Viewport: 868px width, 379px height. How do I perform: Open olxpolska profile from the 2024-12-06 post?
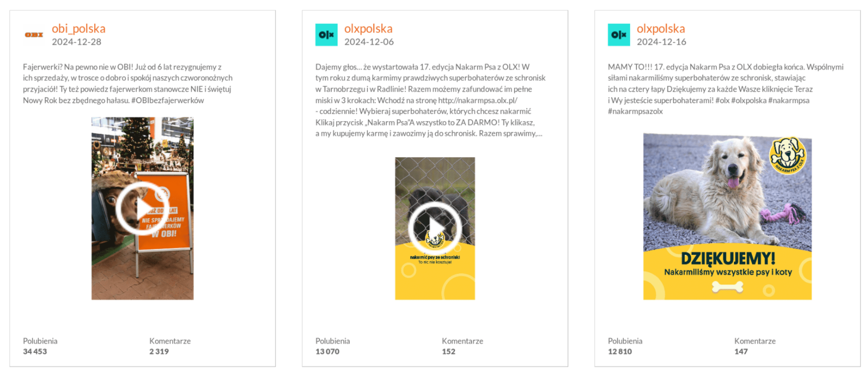pyautogui.click(x=368, y=29)
